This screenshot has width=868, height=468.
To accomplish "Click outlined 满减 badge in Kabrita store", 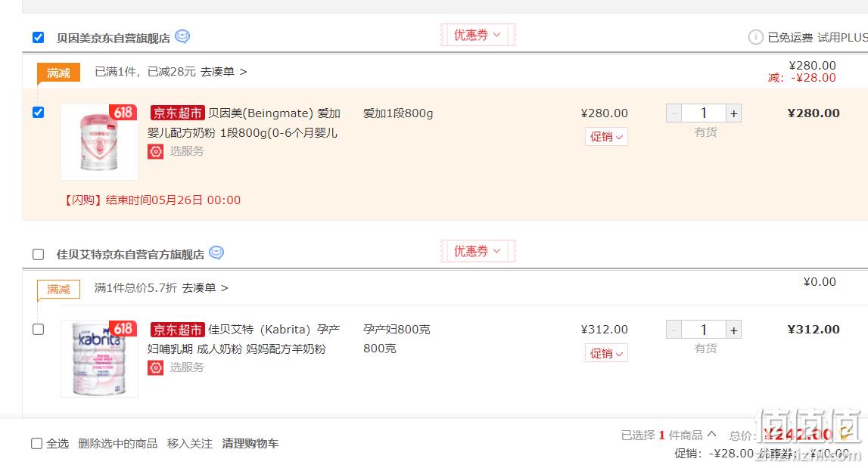I will (59, 289).
